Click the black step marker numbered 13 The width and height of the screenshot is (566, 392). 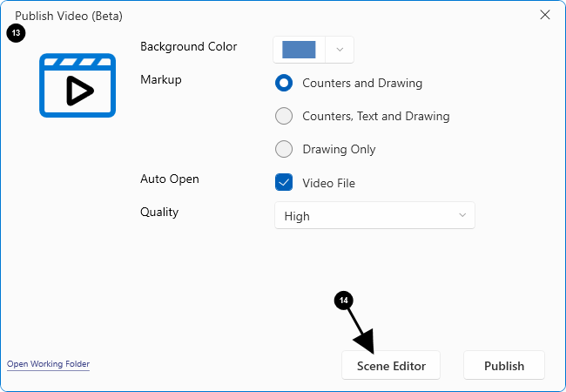click(x=16, y=33)
